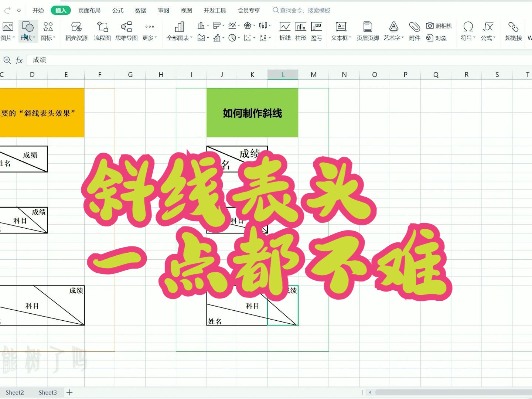Screen dimensions: 532x399
Task: Switch to the 数据 ribbon tab
Action: (141, 10)
